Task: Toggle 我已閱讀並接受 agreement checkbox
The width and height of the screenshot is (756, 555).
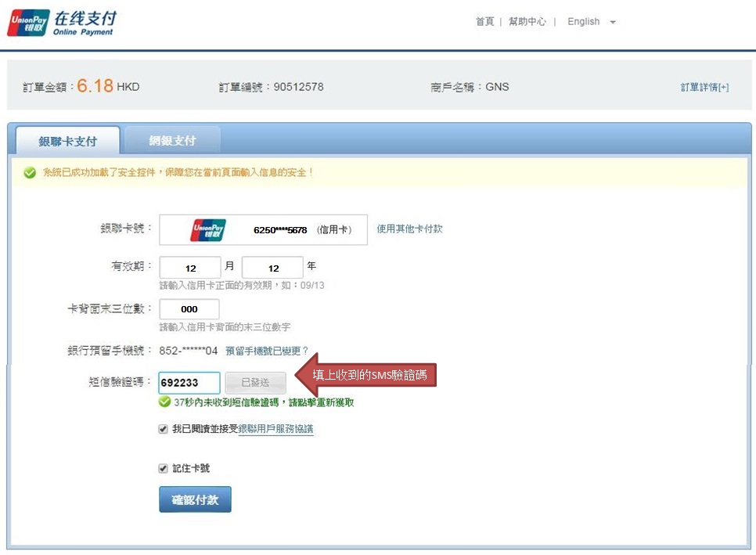Action: click(164, 429)
